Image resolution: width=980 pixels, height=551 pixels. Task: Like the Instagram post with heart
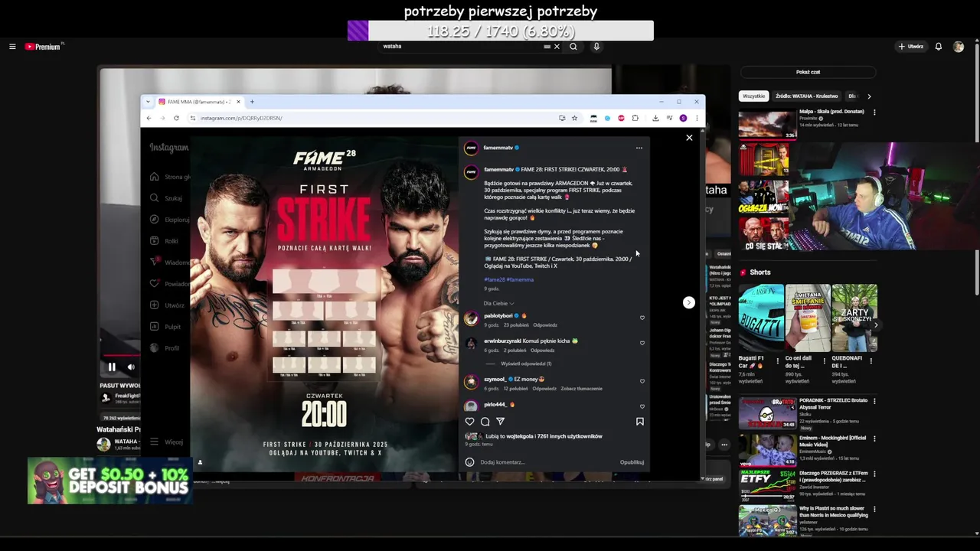coord(469,422)
